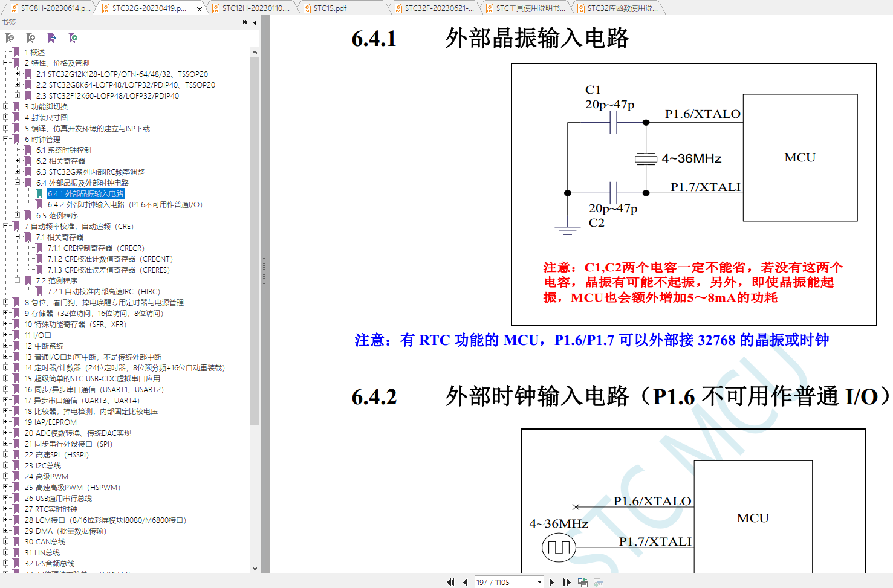This screenshot has height=588, width=893.
Task: Click bookmark icon beside 6.4.1 entry
Action: click(39, 193)
